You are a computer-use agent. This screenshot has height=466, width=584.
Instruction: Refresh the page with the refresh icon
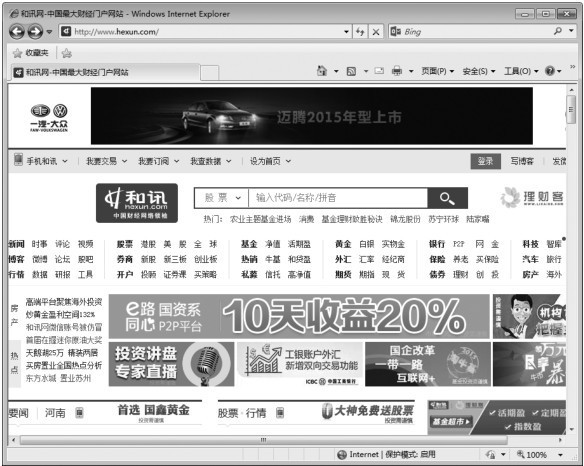(x=360, y=32)
